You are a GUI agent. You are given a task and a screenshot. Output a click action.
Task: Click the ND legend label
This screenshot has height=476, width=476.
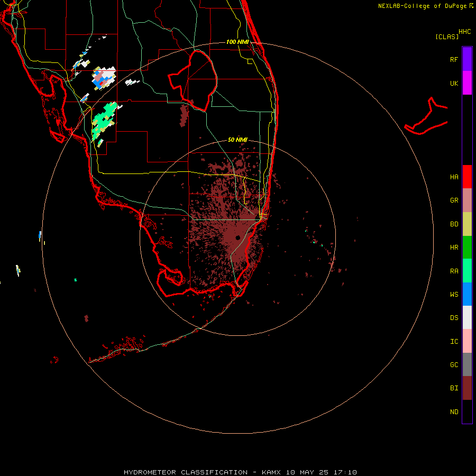(x=454, y=412)
